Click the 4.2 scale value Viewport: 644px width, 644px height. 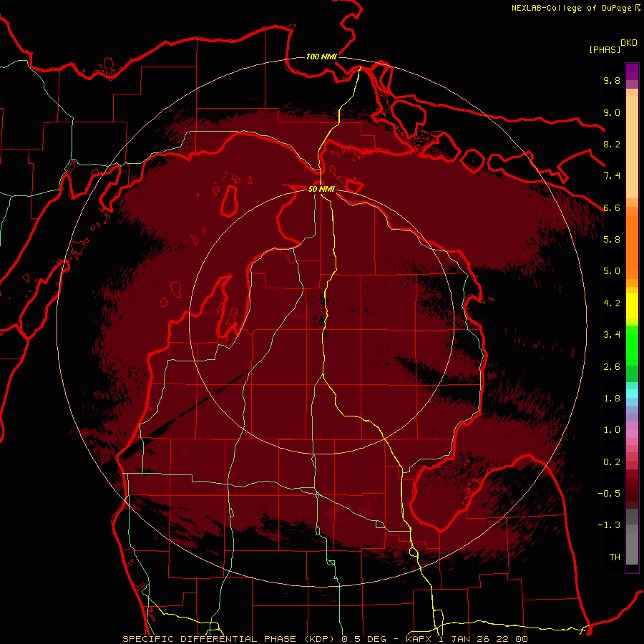point(612,303)
